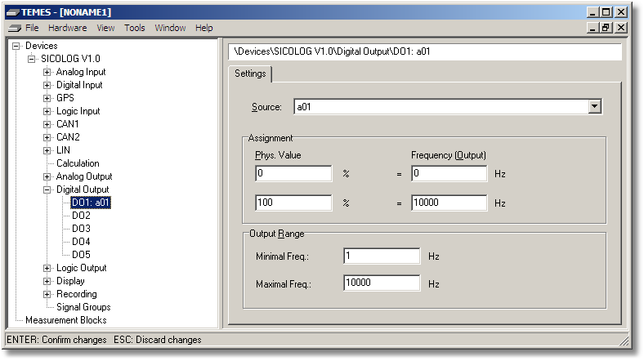Expand the Analog Input node
This screenshot has width=644, height=361.
tap(47, 72)
